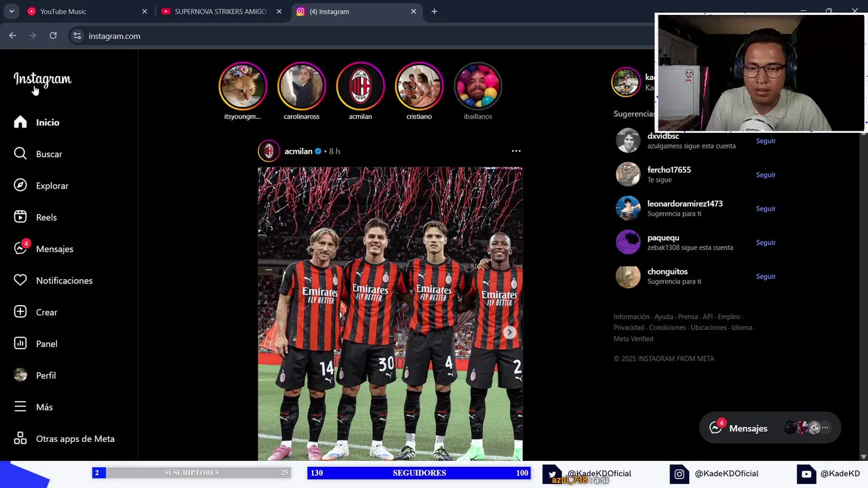The height and width of the screenshot is (488, 868).
Task: Open the Reels icon in the sidebar
Action: (x=20, y=217)
